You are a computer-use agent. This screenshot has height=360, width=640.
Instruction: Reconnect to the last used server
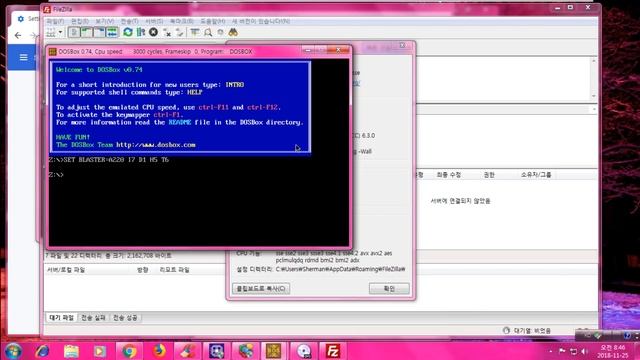coord(180,32)
